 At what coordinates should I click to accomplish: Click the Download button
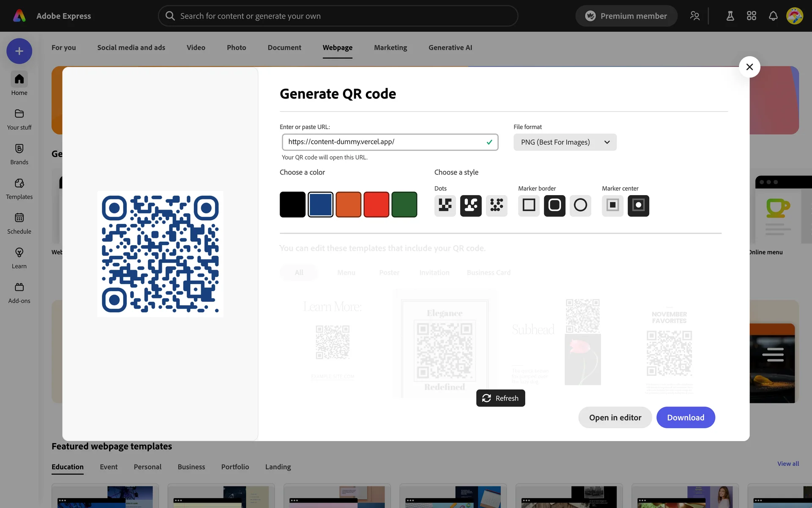tap(685, 417)
